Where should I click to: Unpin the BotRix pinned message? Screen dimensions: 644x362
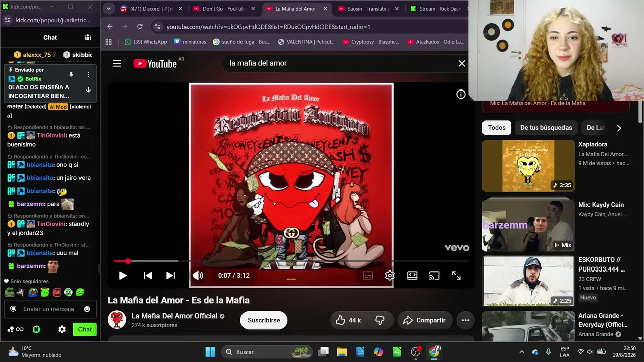(x=71, y=74)
